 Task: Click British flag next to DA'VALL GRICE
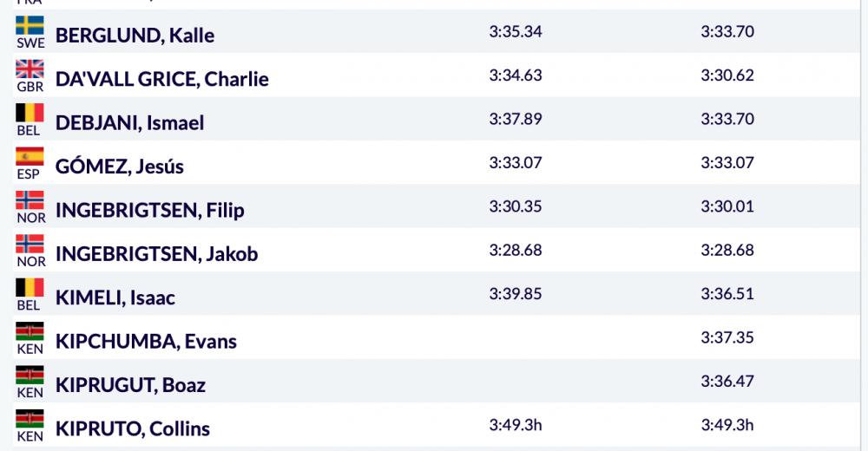click(30, 69)
